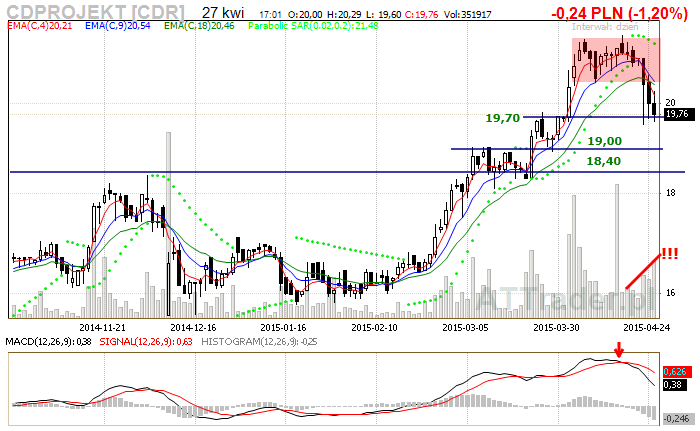This screenshot has width=700, height=431.
Task: Select the SIGNAL(12,26,9): 0,63 legend
Action: pos(146,342)
